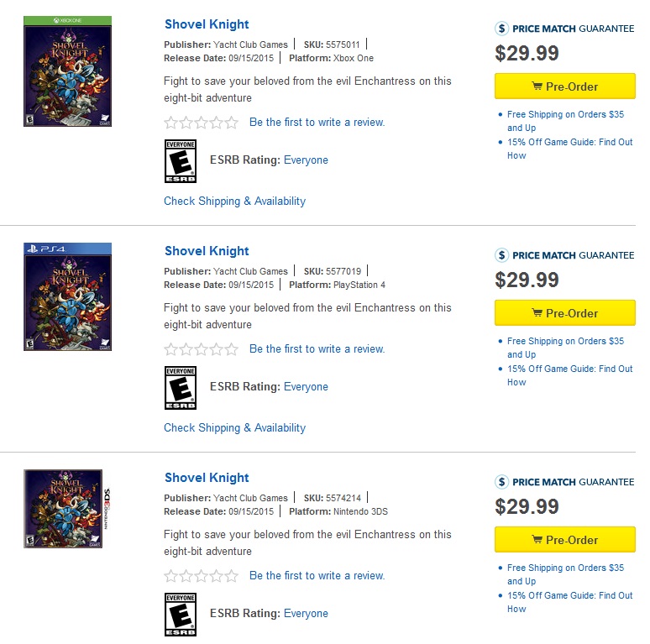Open the PS4 Shovel Knight box art thumbnail
Screen dimensions: 650x644
(x=67, y=296)
